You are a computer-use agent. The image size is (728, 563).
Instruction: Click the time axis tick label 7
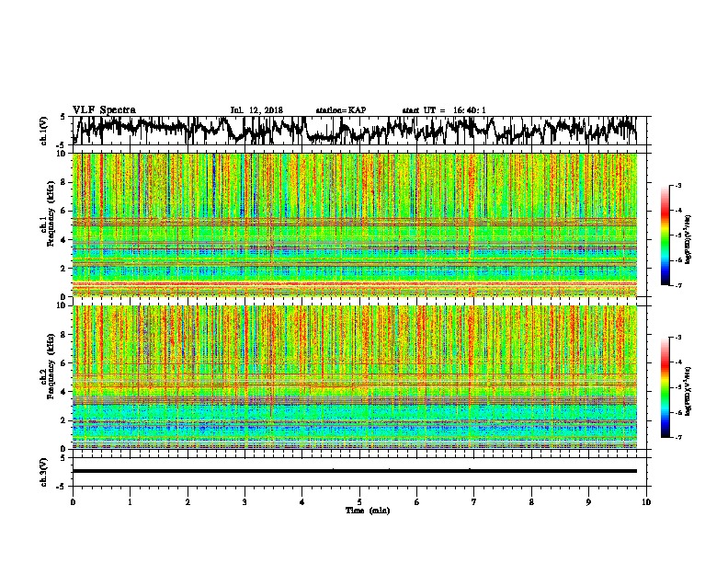click(x=474, y=502)
